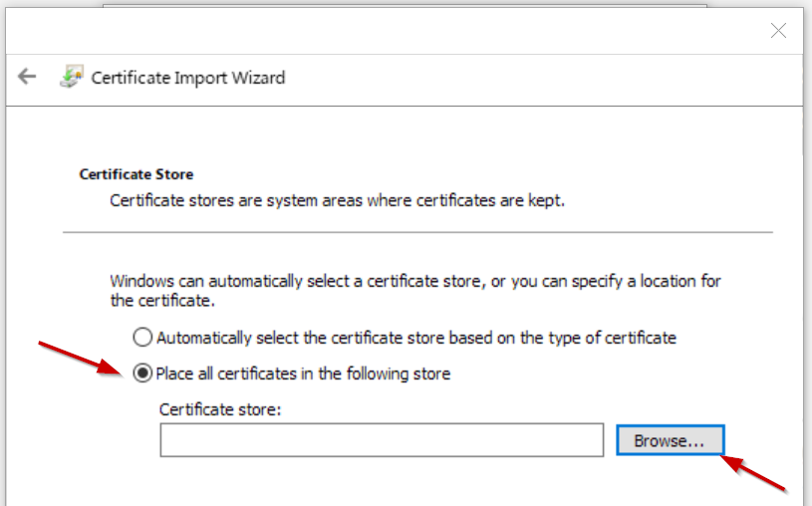The width and height of the screenshot is (812, 506).
Task: Click the bold 'Certificate Store' heading
Action: (x=135, y=174)
